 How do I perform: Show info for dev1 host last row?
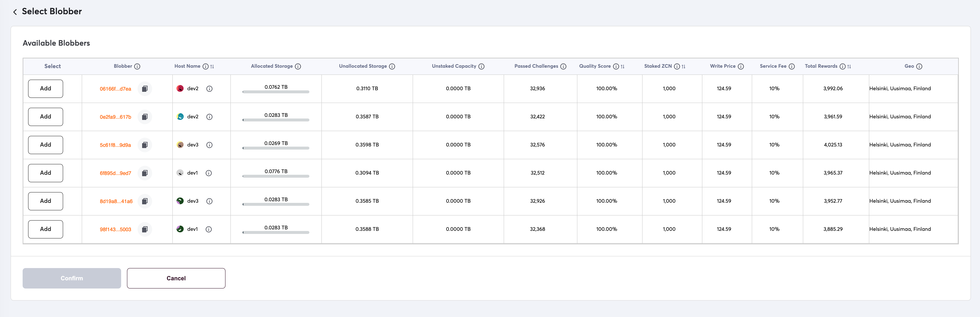click(209, 229)
